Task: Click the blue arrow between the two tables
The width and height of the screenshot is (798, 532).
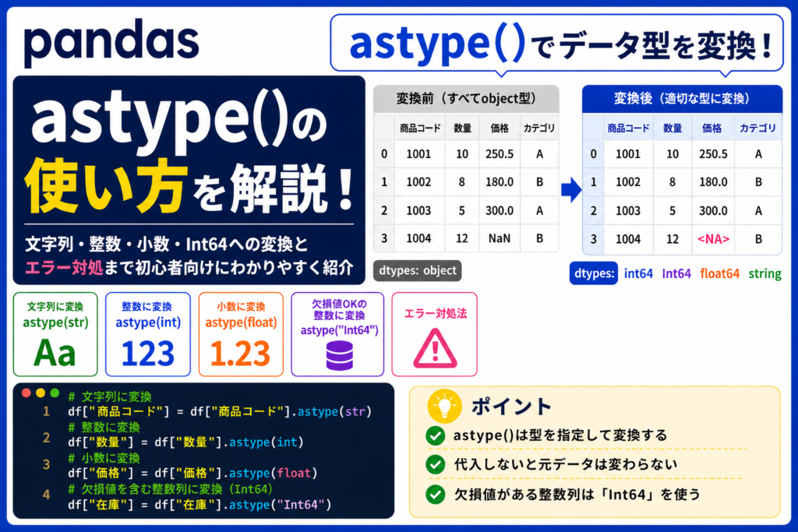Action: click(x=571, y=190)
